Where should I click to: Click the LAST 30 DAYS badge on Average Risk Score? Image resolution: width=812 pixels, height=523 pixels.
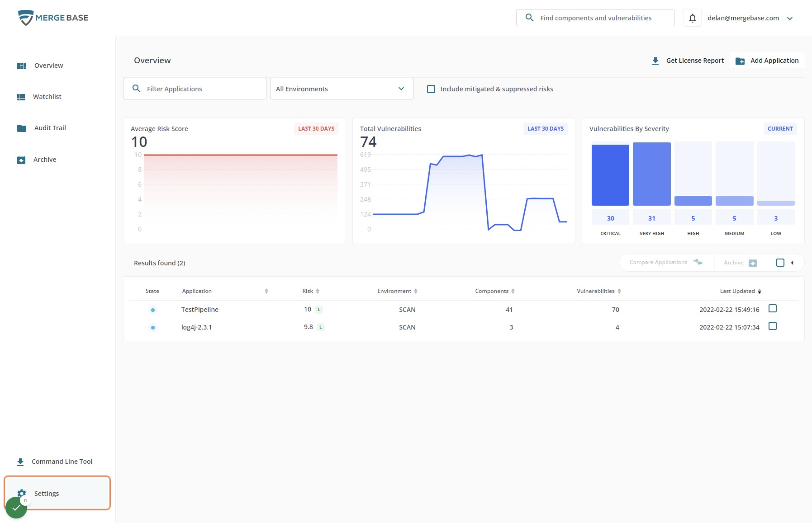click(316, 129)
